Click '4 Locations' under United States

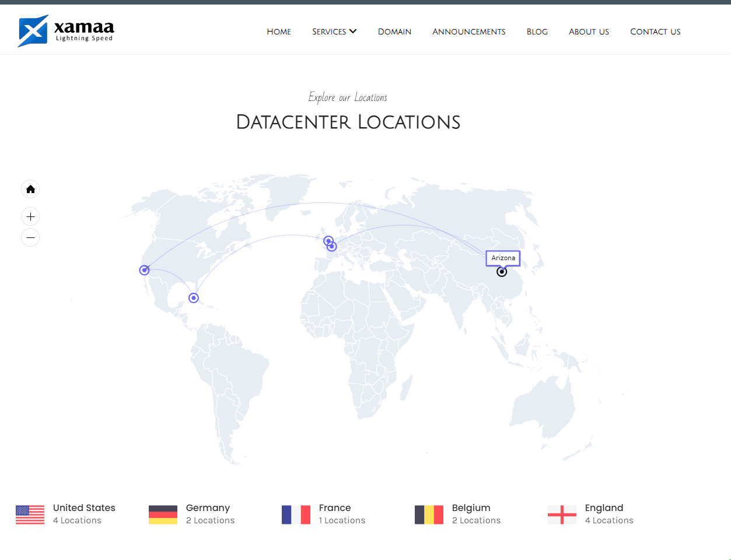tap(77, 520)
